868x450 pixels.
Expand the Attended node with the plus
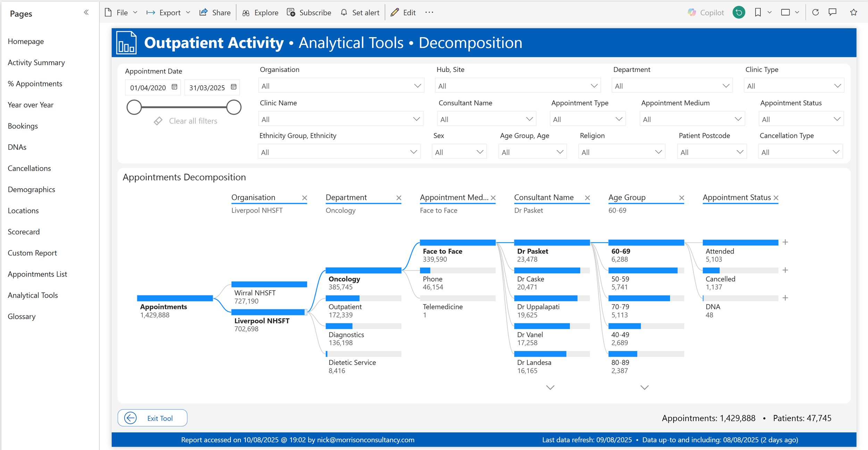(x=785, y=242)
